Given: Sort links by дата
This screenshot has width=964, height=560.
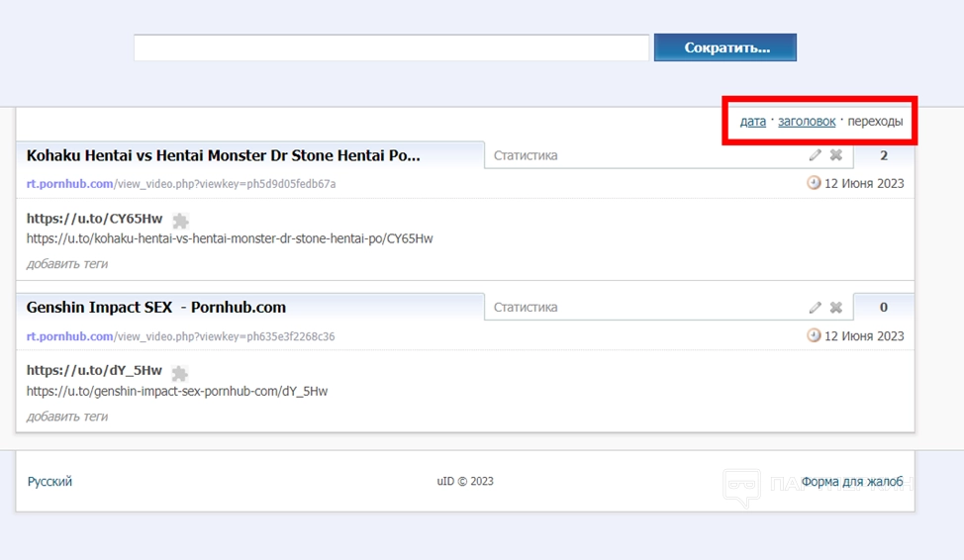Looking at the screenshot, I should (752, 121).
